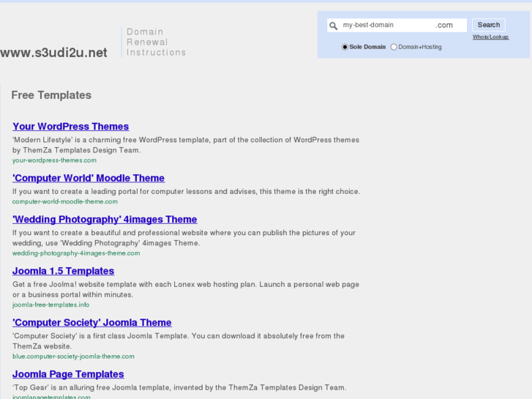Click blue.computer-society-joomla-theme.com green URL
The image size is (532, 399).
coord(73,357)
